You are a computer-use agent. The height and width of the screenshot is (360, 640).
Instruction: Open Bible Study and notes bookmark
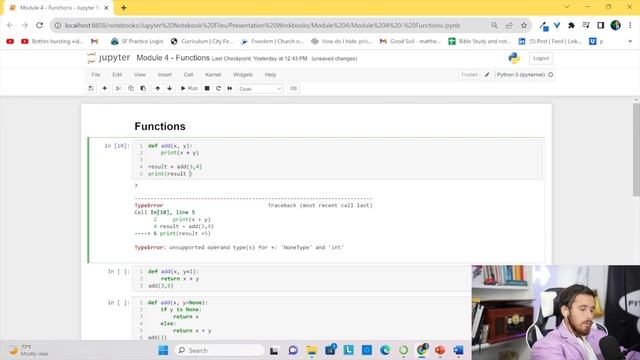click(x=480, y=41)
